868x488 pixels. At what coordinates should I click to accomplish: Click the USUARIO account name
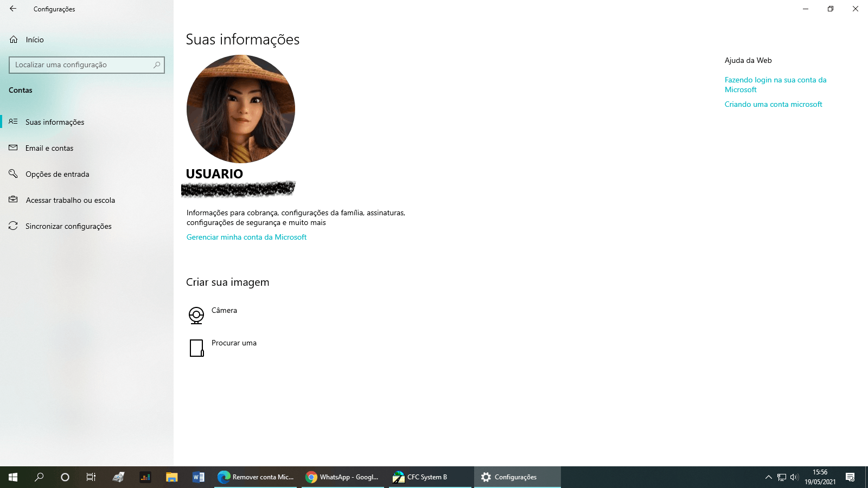(214, 174)
